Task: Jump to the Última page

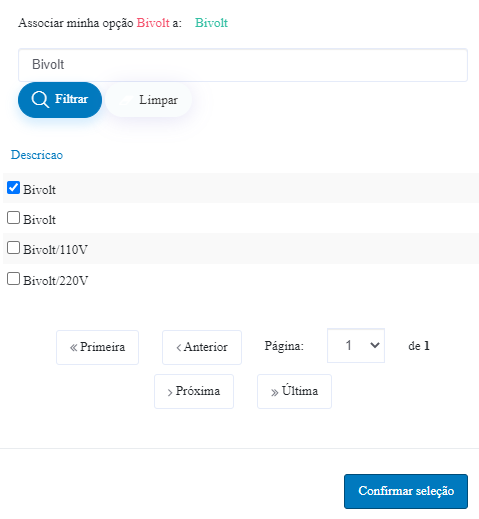Action: pos(294,391)
